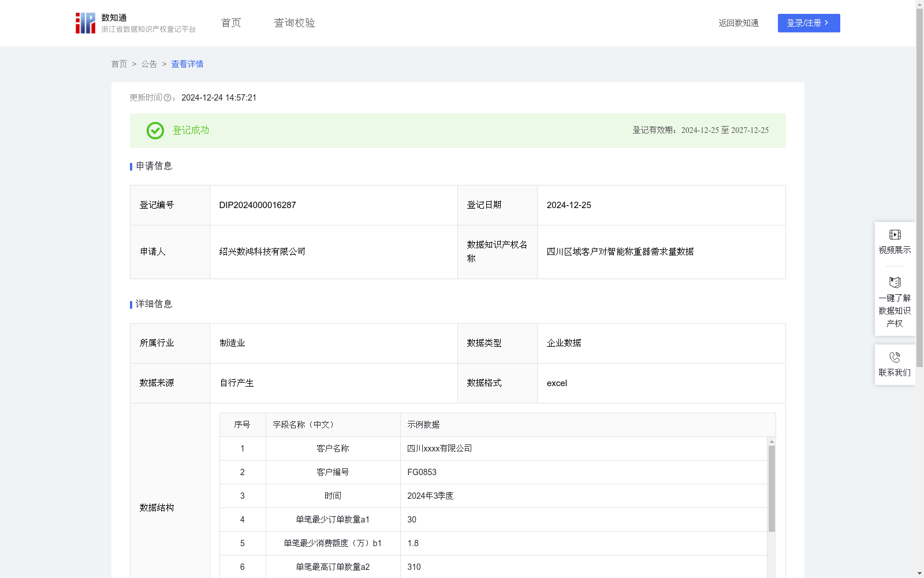Viewport: 924px width, 578px height.
Task: Open the 查询校验 navigation item
Action: pos(295,23)
